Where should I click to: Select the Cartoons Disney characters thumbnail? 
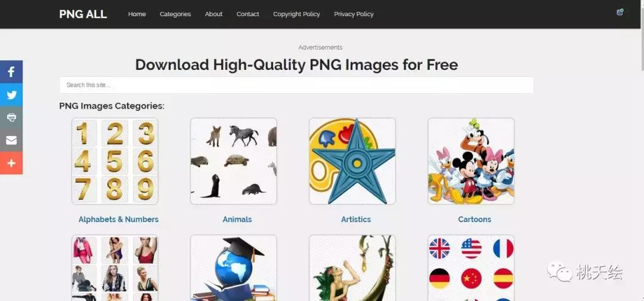[471, 161]
